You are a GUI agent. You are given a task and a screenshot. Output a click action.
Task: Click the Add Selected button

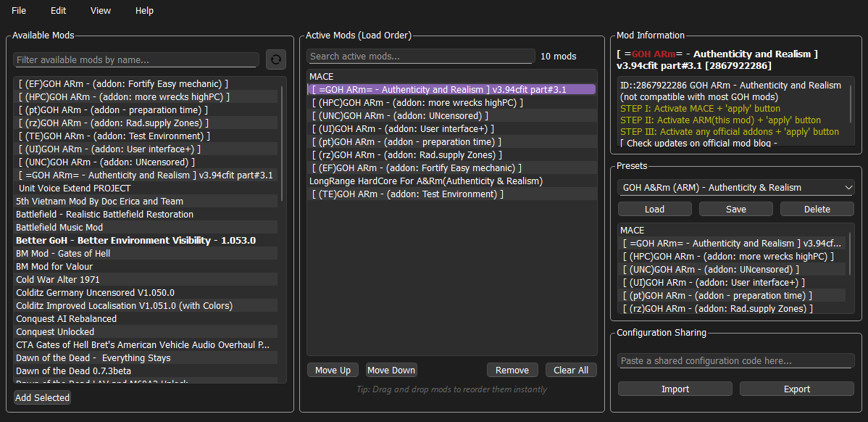pyautogui.click(x=43, y=397)
